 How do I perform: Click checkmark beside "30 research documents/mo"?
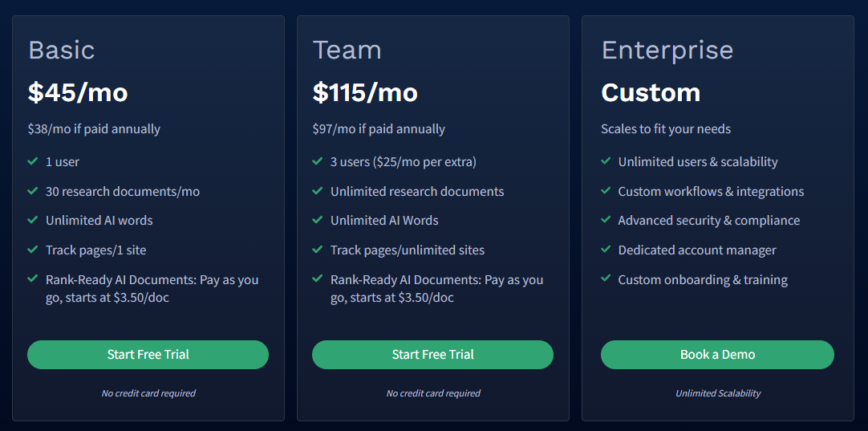[33, 191]
